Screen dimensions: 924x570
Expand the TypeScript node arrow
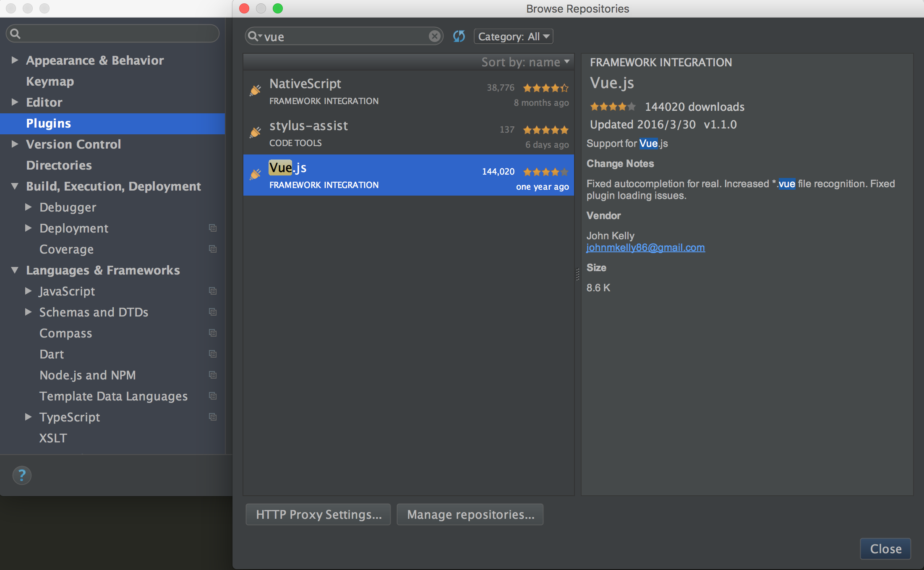pyautogui.click(x=28, y=417)
